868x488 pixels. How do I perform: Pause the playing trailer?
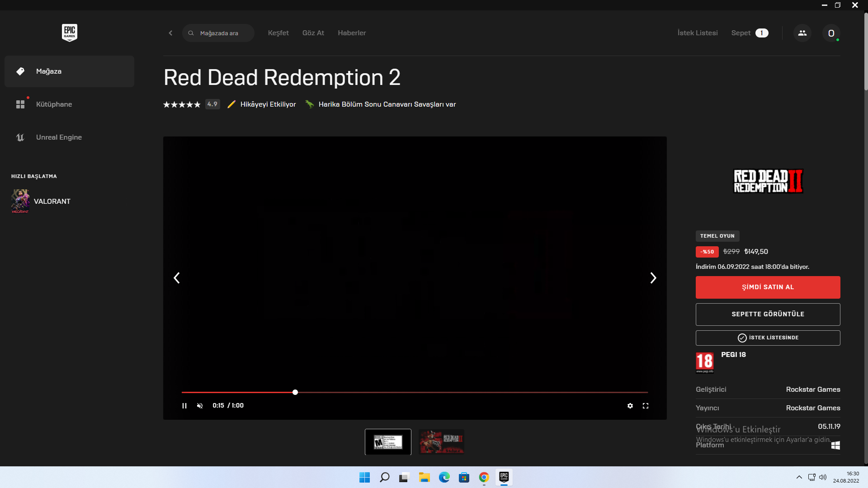coord(184,406)
